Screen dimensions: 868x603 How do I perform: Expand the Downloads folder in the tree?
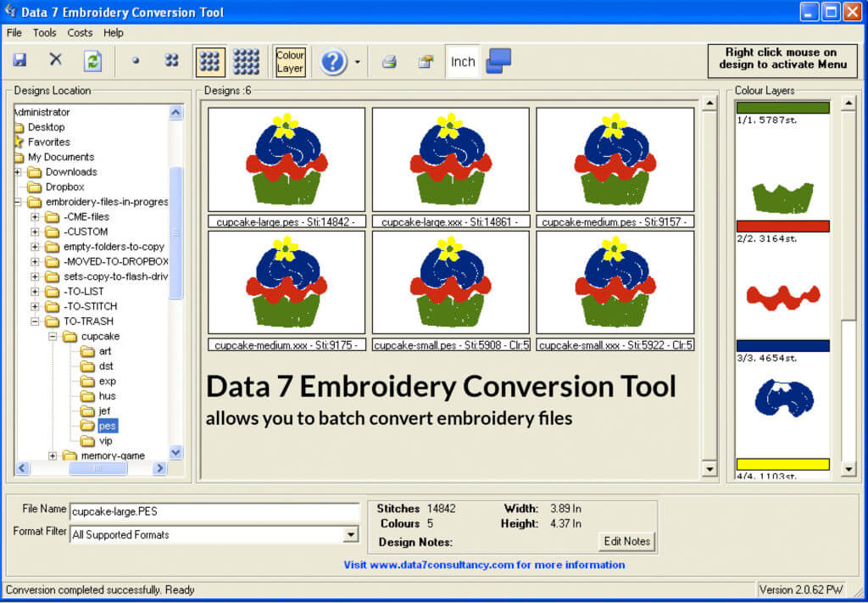pos(19,171)
